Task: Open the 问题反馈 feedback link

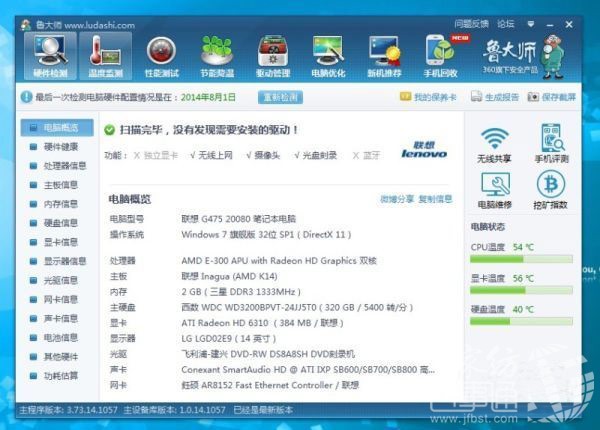Action: point(471,24)
